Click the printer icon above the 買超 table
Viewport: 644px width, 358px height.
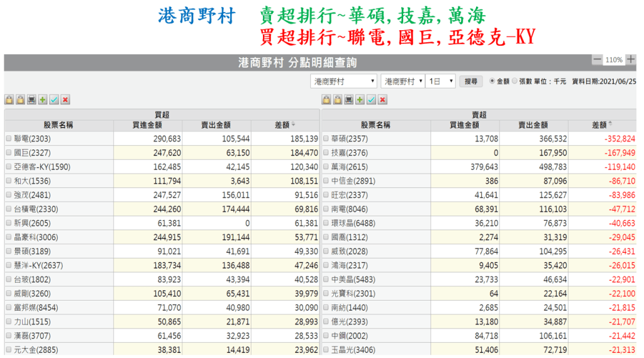[x=31, y=99]
